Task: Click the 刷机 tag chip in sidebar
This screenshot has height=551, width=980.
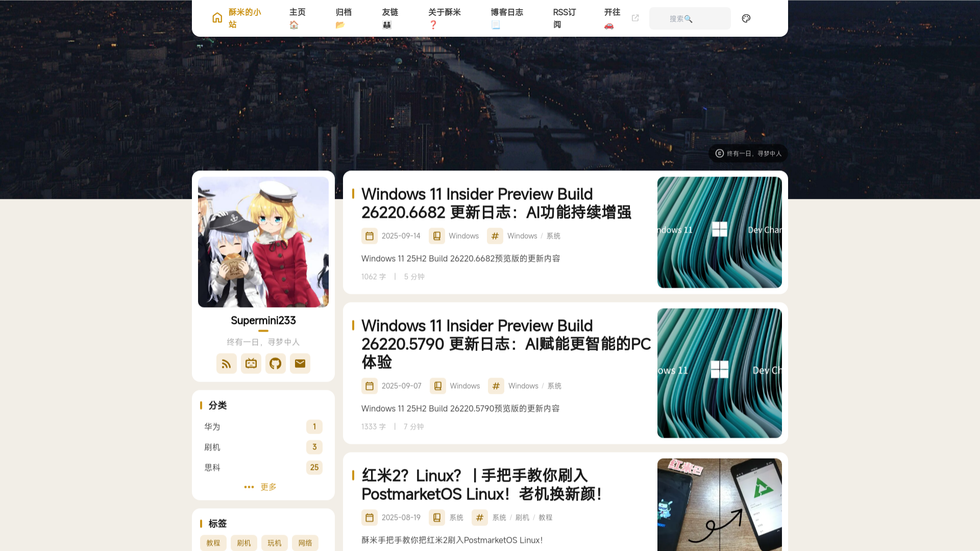Action: point(244,543)
